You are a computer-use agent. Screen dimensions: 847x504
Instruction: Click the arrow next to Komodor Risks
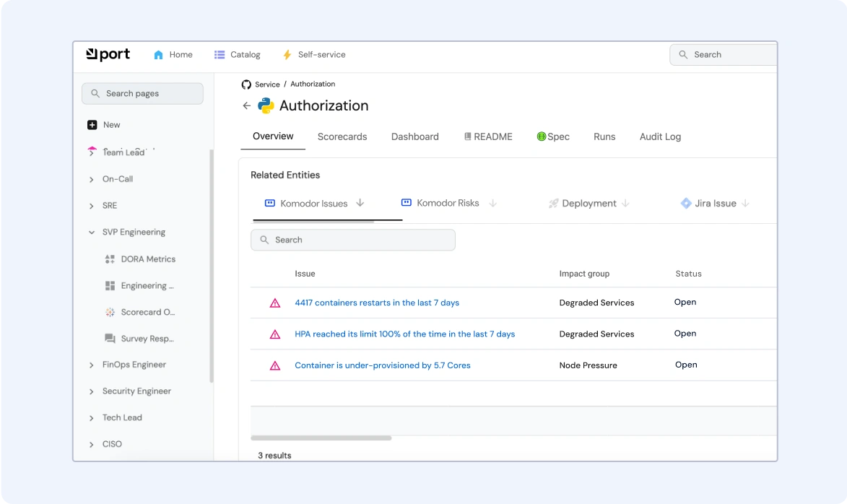[492, 203]
